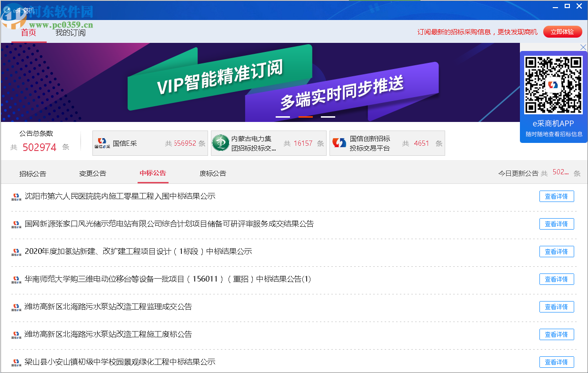Click source icon beside 沈阳市第六人民医院 row
Screen dimensions: 588x373
pyautogui.click(x=17, y=196)
